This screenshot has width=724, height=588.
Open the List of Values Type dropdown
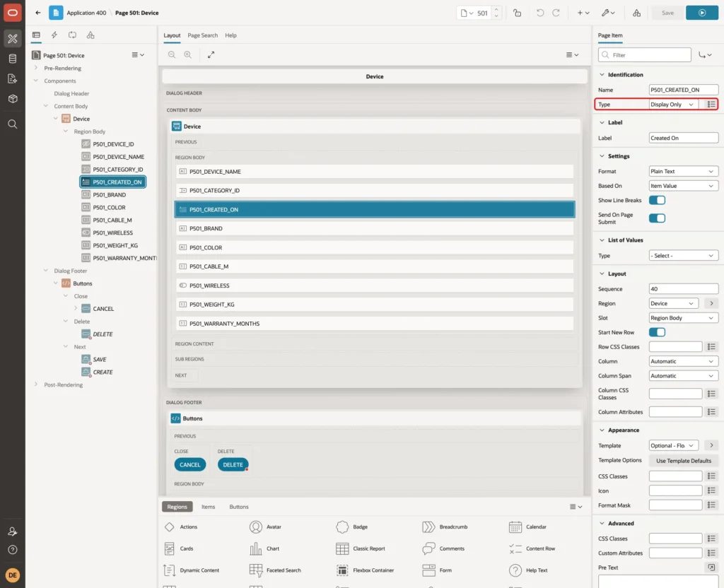(x=684, y=256)
